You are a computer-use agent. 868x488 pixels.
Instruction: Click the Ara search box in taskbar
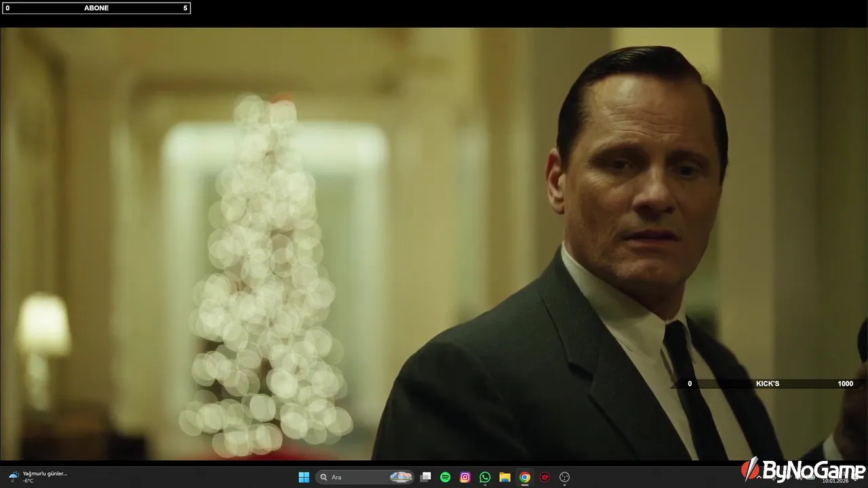point(366,477)
